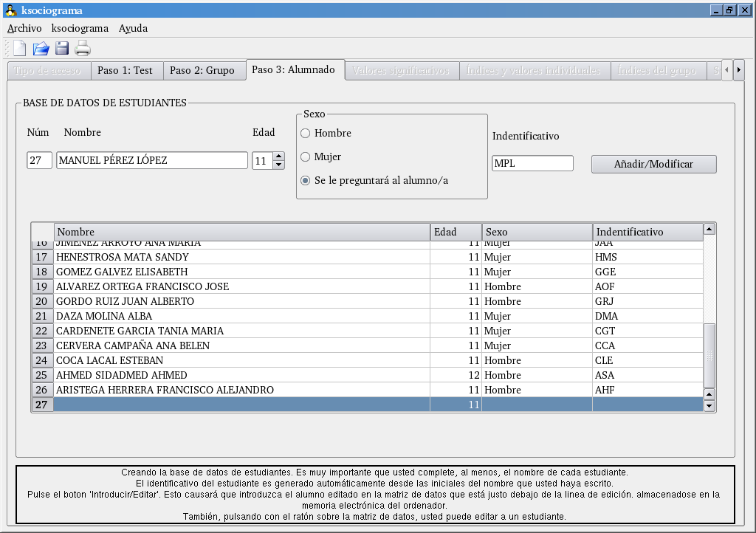Open the ksociograma menu
Viewport: 756px width, 533px height.
[x=80, y=28]
